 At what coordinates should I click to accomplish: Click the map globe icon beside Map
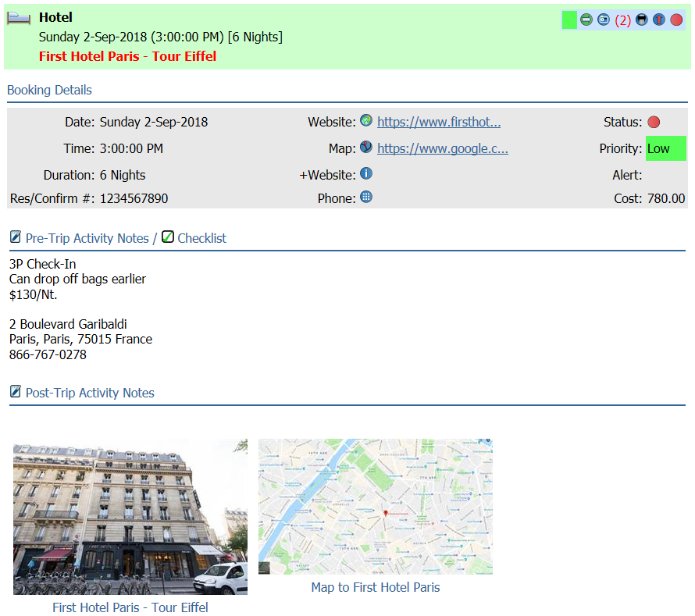tap(365, 147)
